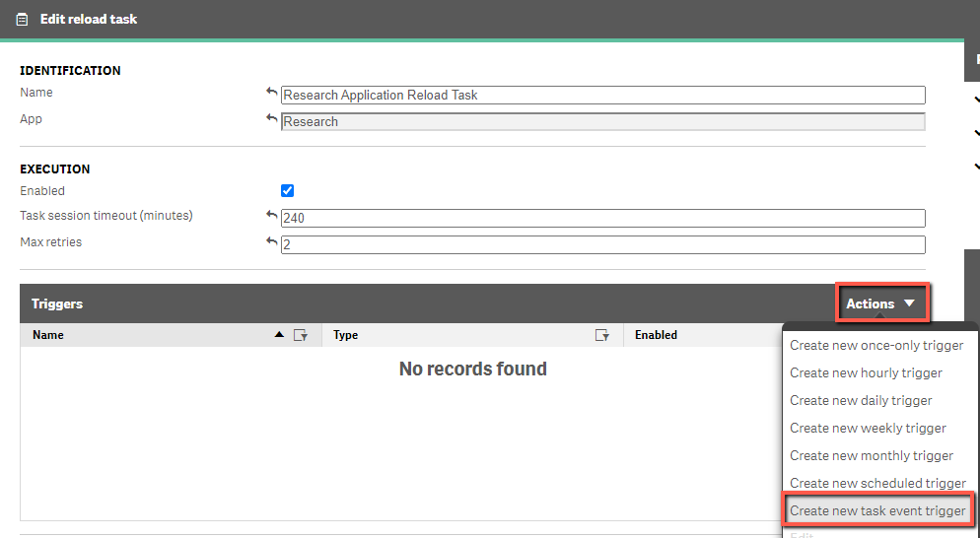The width and height of the screenshot is (980, 538).
Task: Undo the Task session timeout change
Action: pyautogui.click(x=271, y=216)
